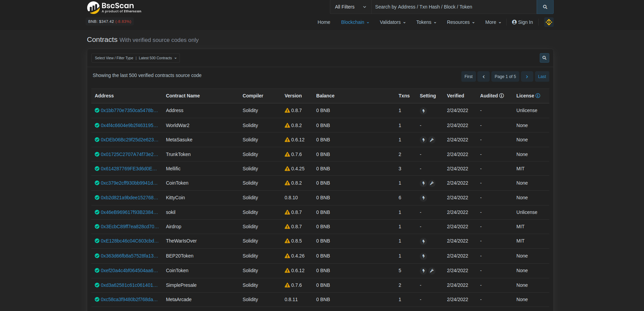644x311 pixels.
Task: Click optimization bolt icon in Address contract row
Action: point(423,111)
